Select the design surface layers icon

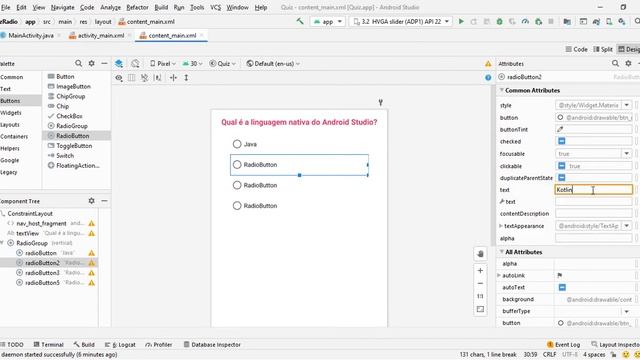pyautogui.click(x=119, y=64)
